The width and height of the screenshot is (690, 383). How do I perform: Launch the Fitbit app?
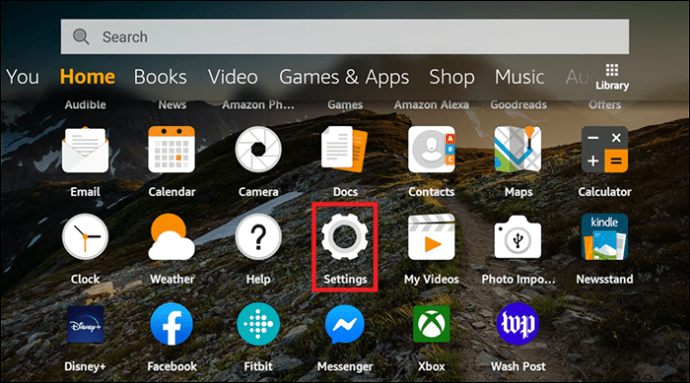(258, 324)
